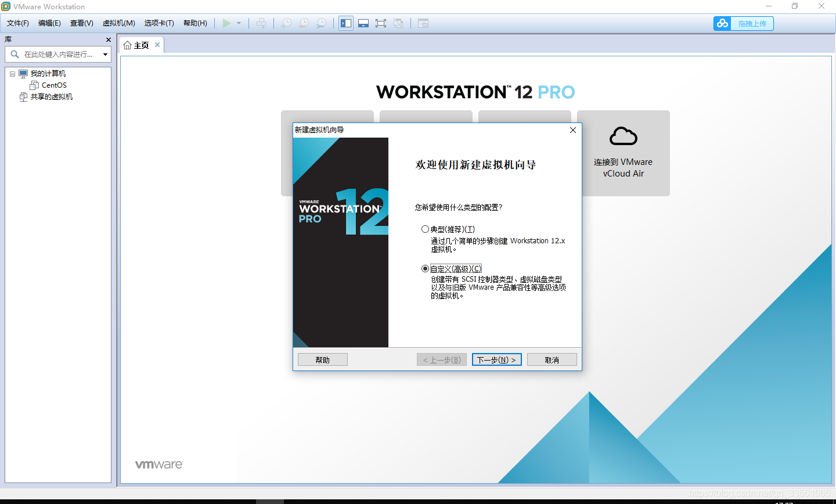Click the 帮助 button in the wizard
The width and height of the screenshot is (836, 504).
click(323, 360)
